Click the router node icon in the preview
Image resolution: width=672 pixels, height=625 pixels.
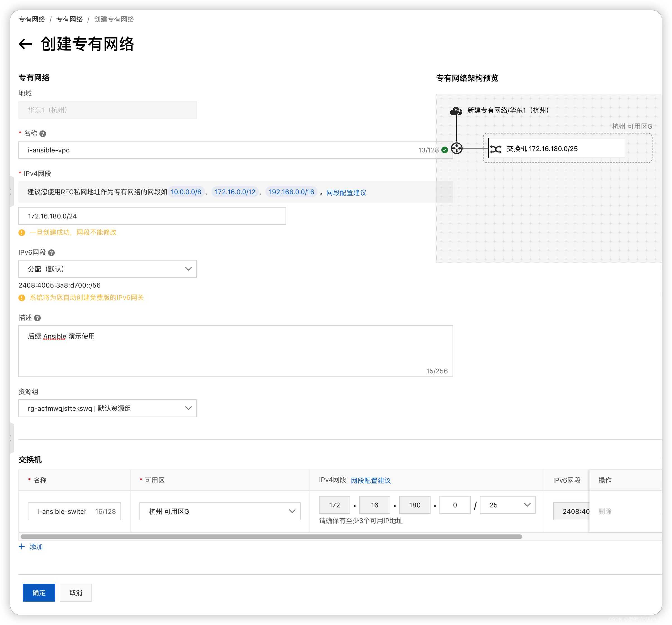(x=457, y=148)
